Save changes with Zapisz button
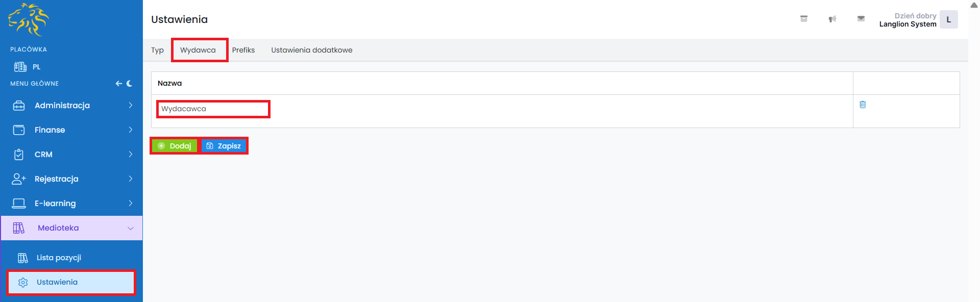The width and height of the screenshot is (980, 302). [224, 146]
